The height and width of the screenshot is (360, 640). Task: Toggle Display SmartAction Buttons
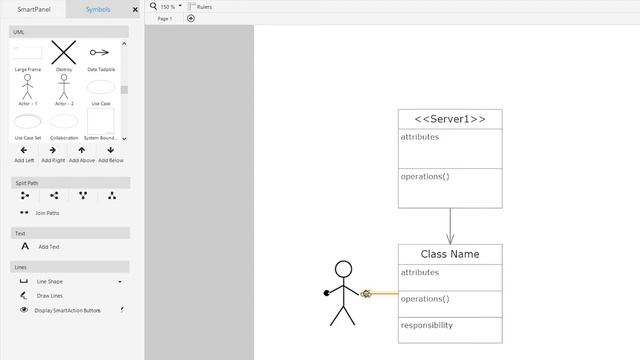click(x=60, y=310)
